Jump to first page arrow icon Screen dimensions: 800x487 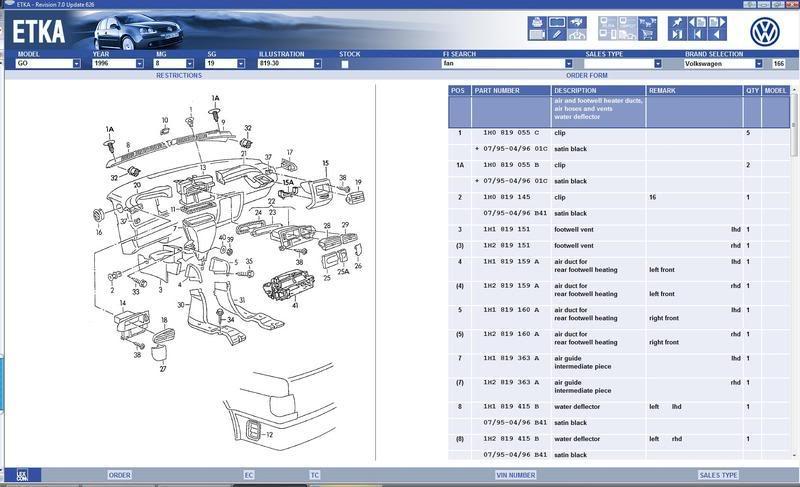697,35
